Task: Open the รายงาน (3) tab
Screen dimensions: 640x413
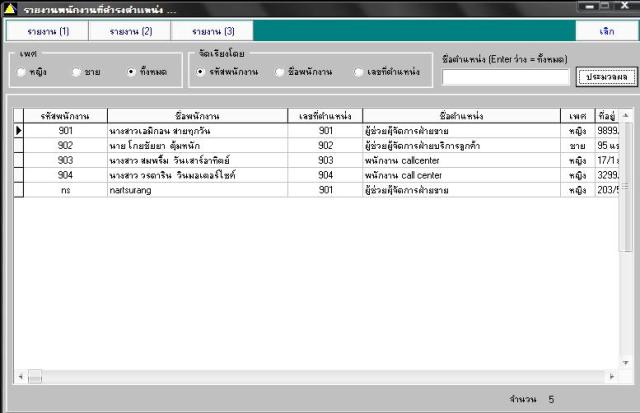Action: (213, 31)
